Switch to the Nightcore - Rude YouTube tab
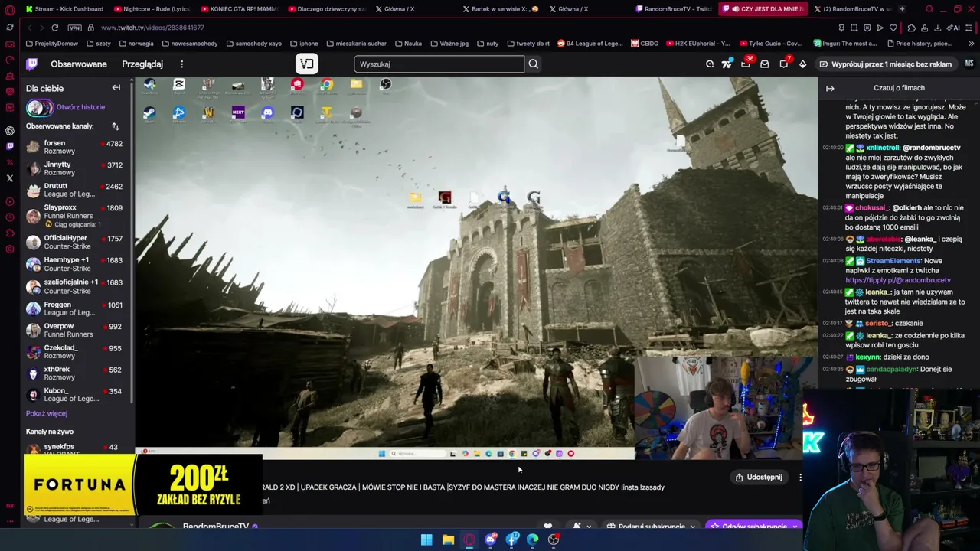The height and width of the screenshot is (551, 980). click(x=152, y=9)
